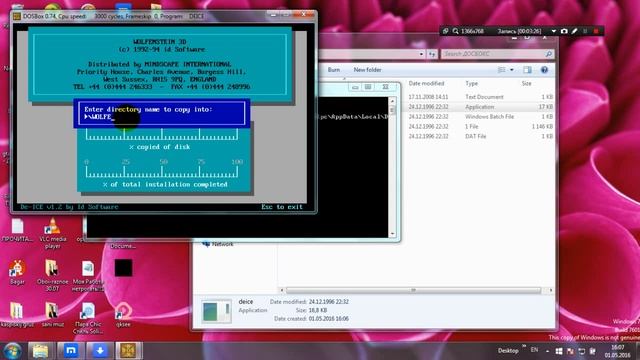Click the EN language indicator

click(534, 350)
